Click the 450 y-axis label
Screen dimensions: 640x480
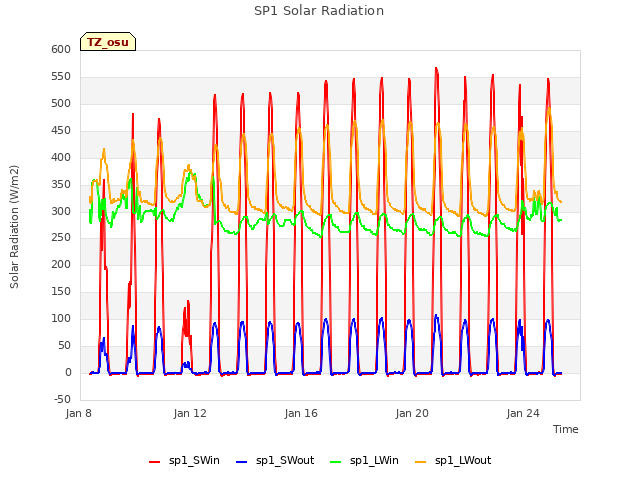61,130
